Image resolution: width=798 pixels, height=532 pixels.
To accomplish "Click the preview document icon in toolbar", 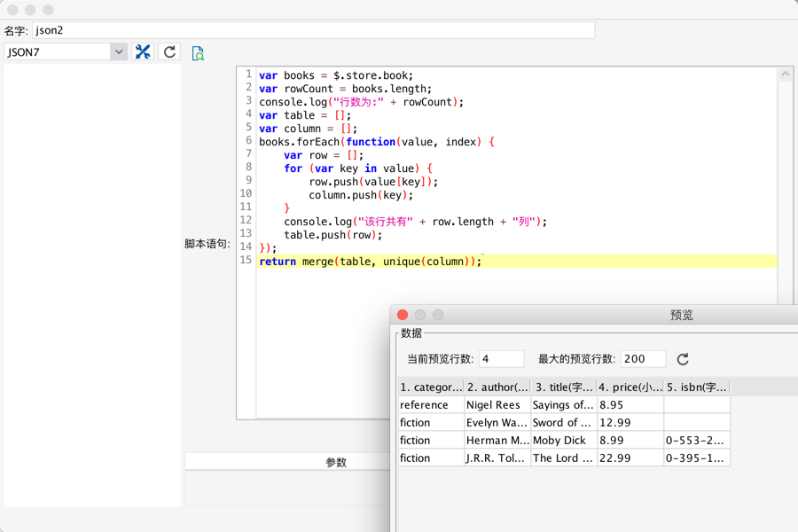I will click(x=198, y=53).
